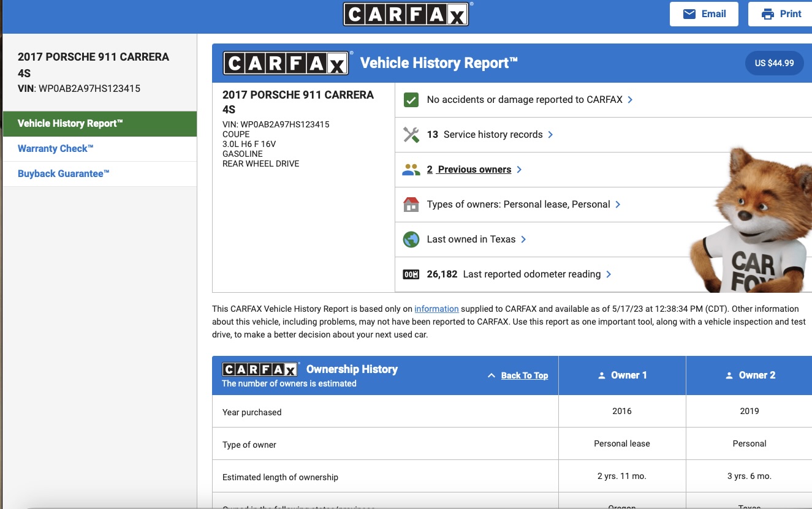
Task: Click the 2016 year purchased cell
Action: (x=622, y=411)
